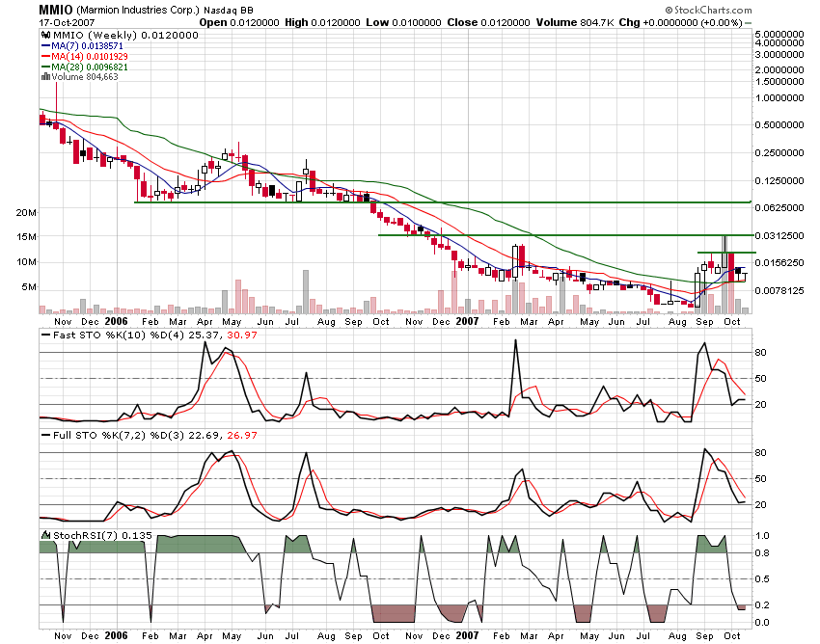Screen dimensions: 820x644
Task: Click the 0.0312500 price axis label
Action: point(779,236)
